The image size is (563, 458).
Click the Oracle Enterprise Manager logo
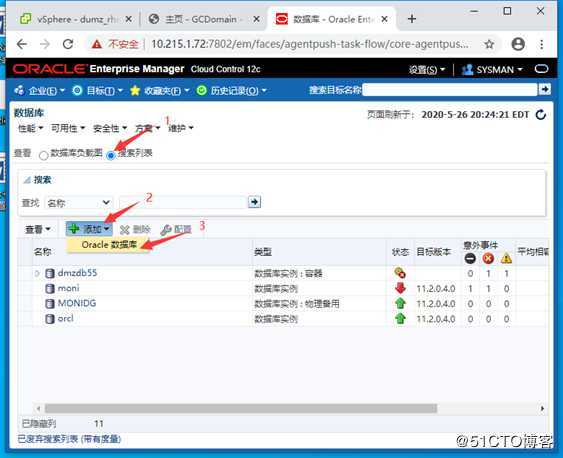coord(99,69)
